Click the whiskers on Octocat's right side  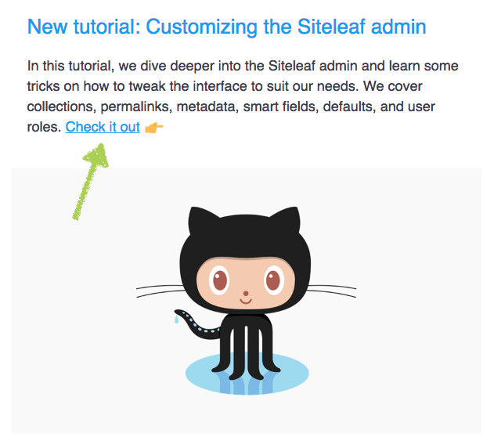tap(332, 291)
